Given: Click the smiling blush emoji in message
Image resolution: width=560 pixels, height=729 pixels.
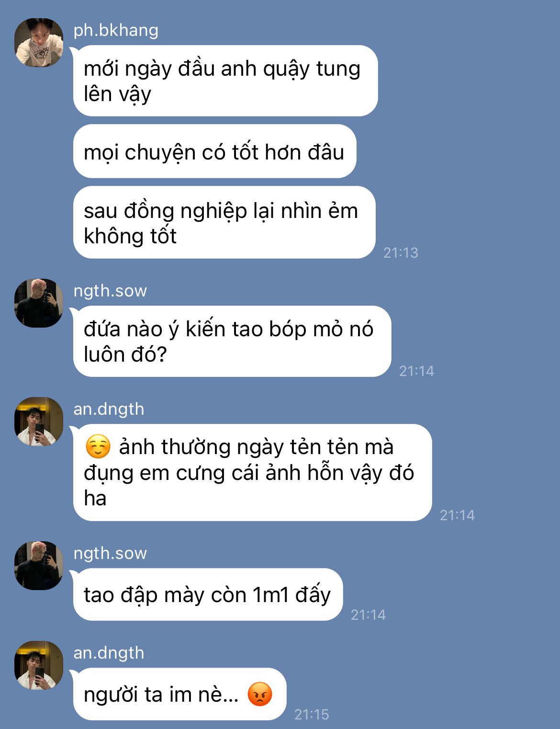Looking at the screenshot, I should pos(98,446).
